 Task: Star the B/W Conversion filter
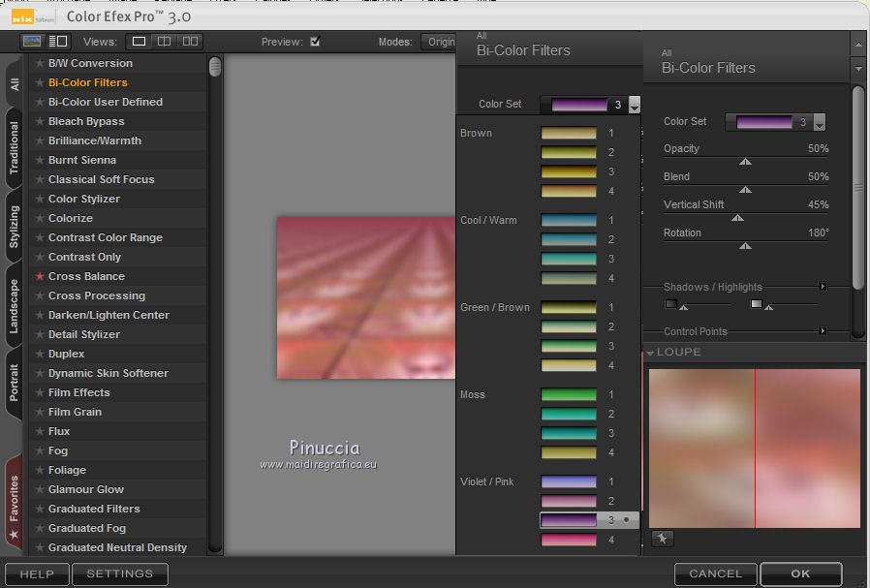coord(40,63)
